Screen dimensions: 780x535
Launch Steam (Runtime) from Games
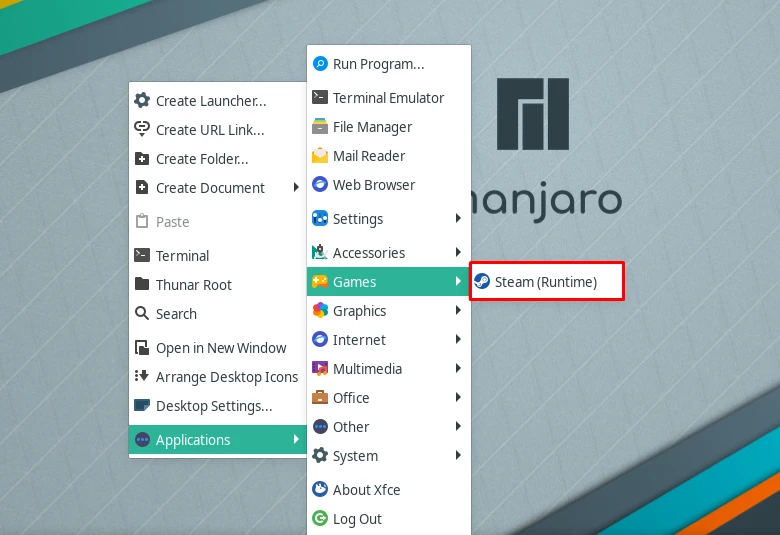[x=547, y=282]
